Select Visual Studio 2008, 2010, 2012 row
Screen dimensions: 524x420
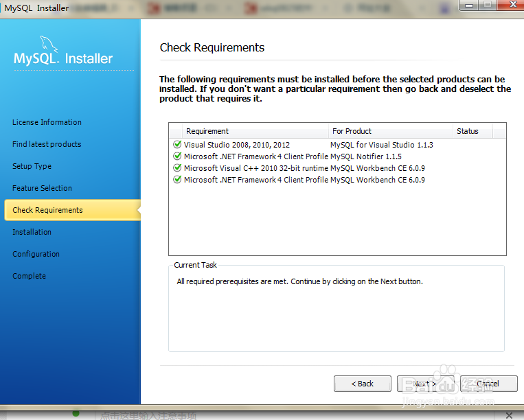point(337,145)
